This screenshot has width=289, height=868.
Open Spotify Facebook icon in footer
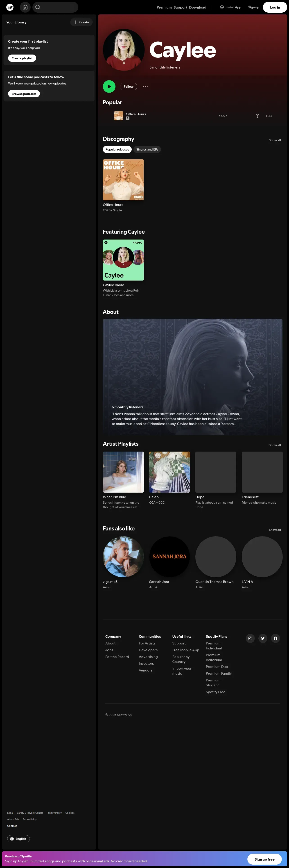[x=275, y=638]
